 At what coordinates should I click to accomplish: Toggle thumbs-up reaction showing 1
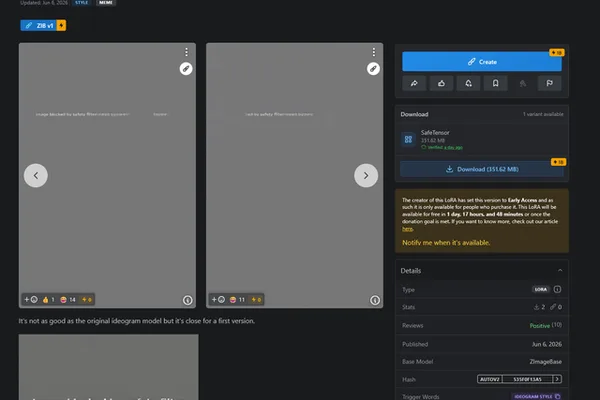tap(49, 300)
